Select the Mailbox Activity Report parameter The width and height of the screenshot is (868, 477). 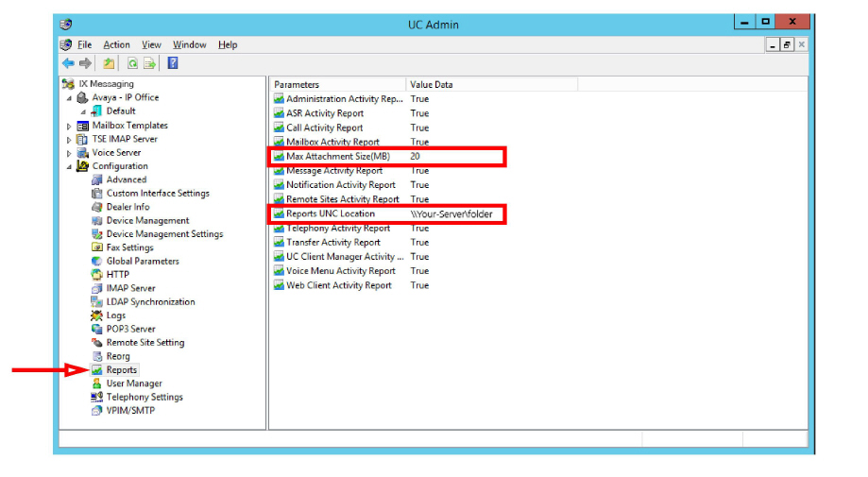click(332, 143)
